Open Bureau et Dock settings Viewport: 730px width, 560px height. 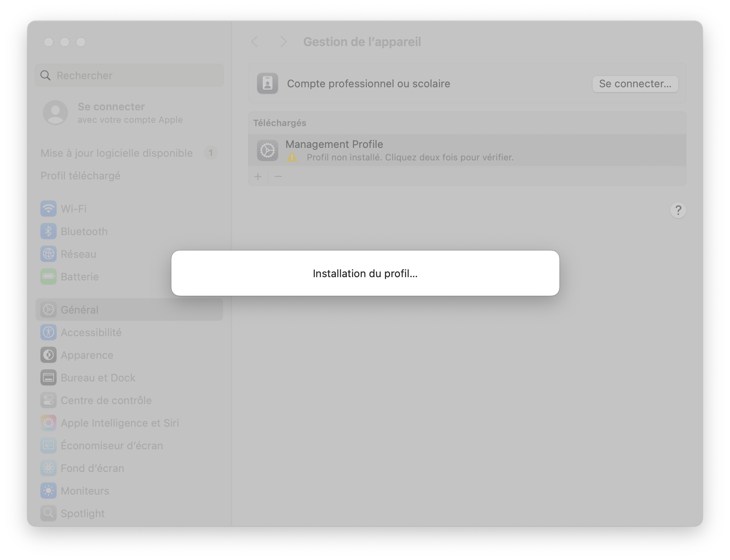click(98, 378)
